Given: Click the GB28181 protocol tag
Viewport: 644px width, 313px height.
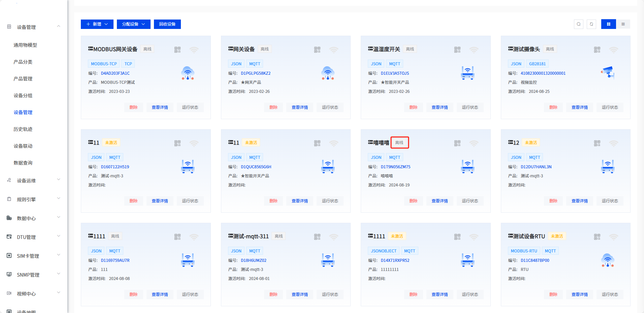Looking at the screenshot, I should tap(537, 64).
